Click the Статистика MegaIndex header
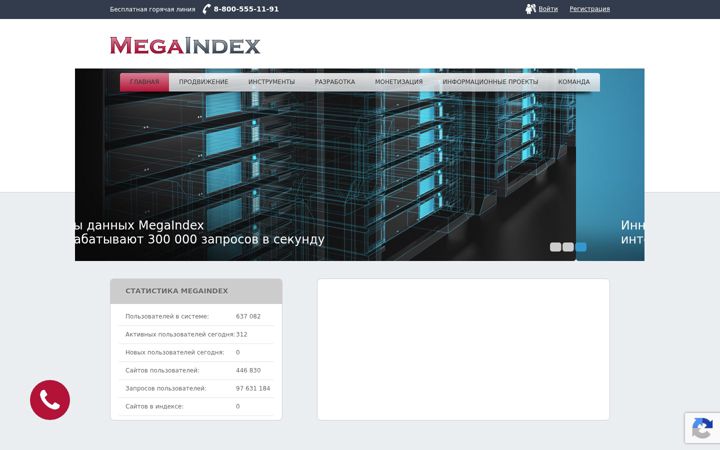The height and width of the screenshot is (450, 720). tap(196, 291)
